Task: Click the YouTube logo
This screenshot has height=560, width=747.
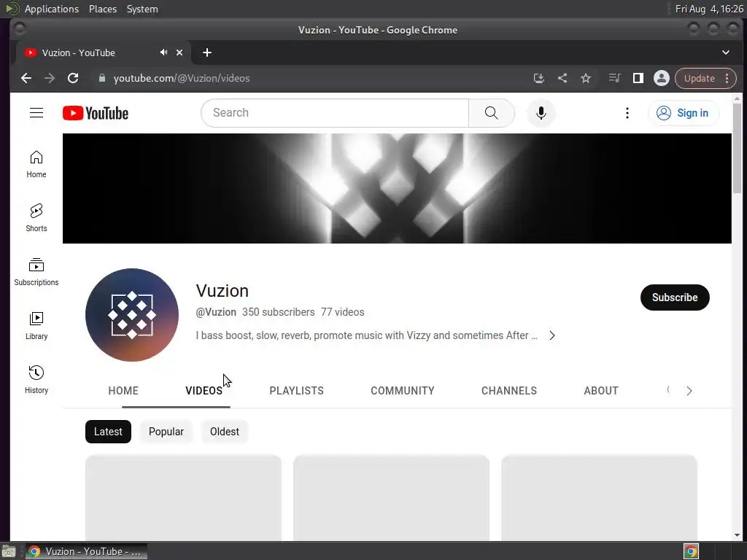Action: 96,113
